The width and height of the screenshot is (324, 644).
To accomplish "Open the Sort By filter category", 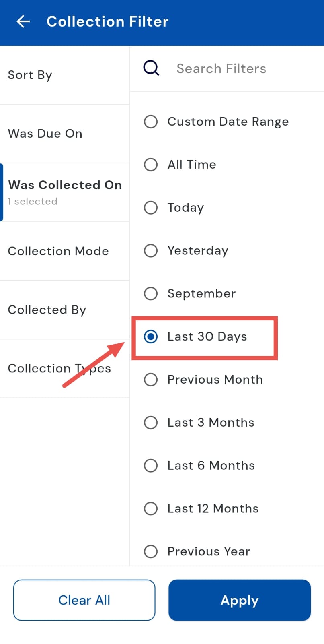I will pyautogui.click(x=64, y=75).
